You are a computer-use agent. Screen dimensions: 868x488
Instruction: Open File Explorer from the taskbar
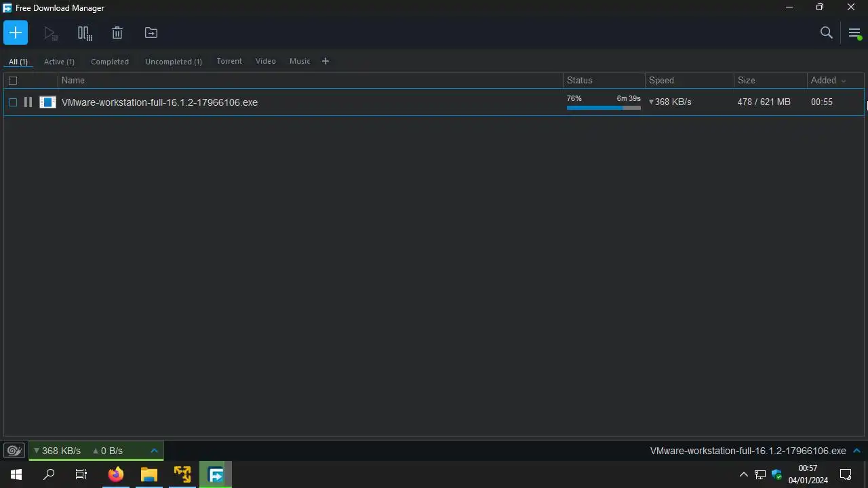[149, 474]
